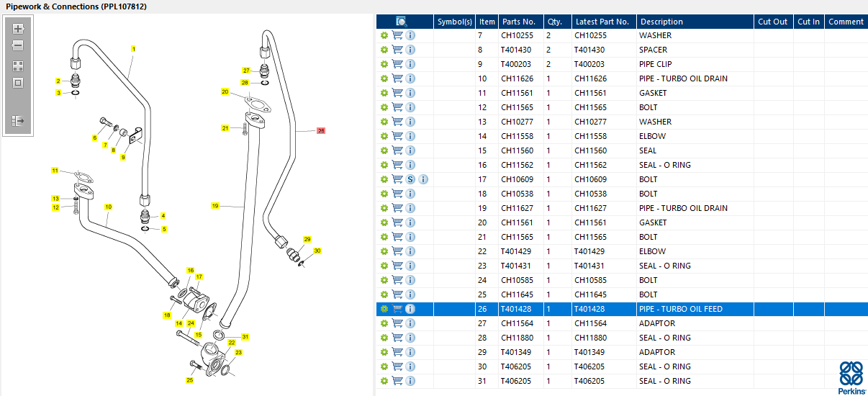Click the four-squares view icon in diagram toolbar
868x396 pixels.
point(18,66)
